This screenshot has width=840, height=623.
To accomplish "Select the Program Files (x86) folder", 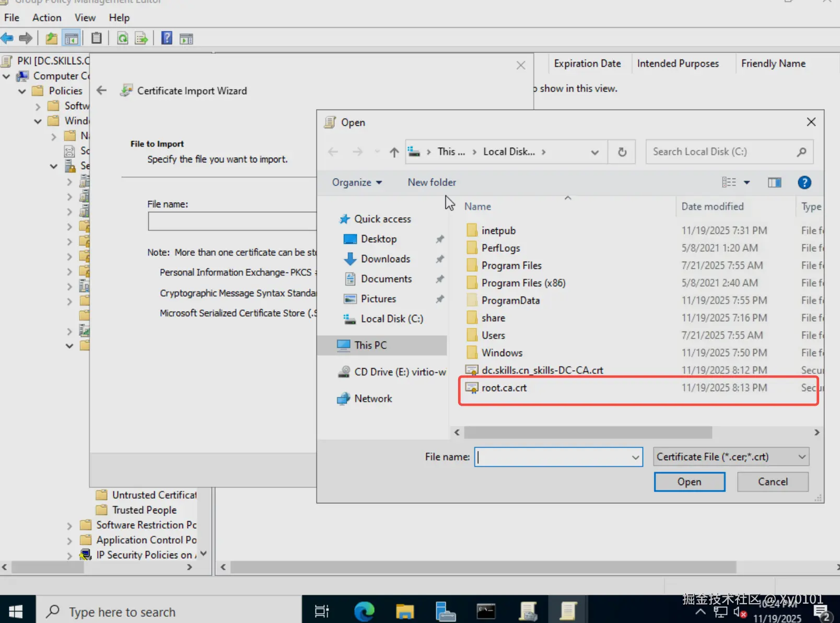I will tap(523, 283).
